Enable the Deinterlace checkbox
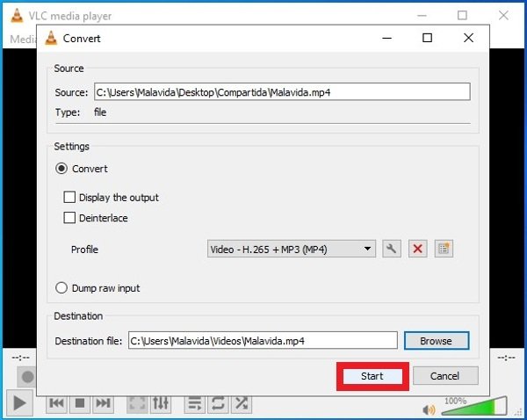 click(69, 218)
